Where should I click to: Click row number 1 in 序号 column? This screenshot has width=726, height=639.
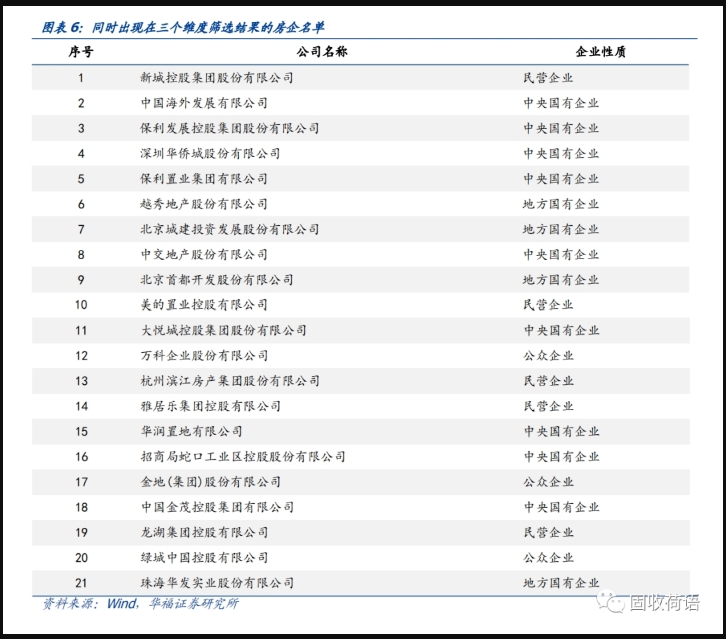point(81,78)
